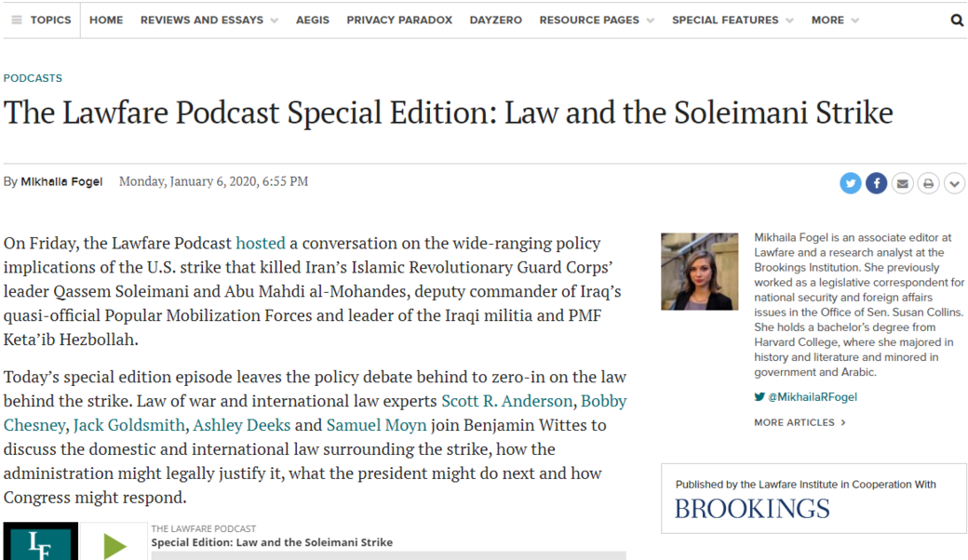Share article on Twitter
This screenshot has width=968, height=560.
point(851,183)
